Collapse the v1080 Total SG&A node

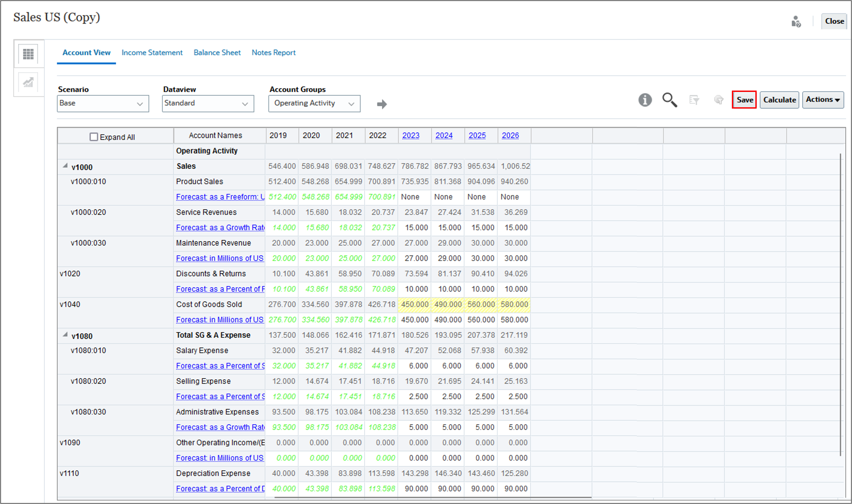point(65,335)
